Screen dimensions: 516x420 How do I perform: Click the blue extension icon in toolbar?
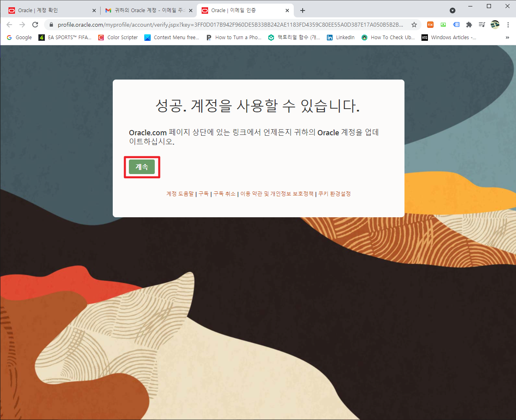456,25
